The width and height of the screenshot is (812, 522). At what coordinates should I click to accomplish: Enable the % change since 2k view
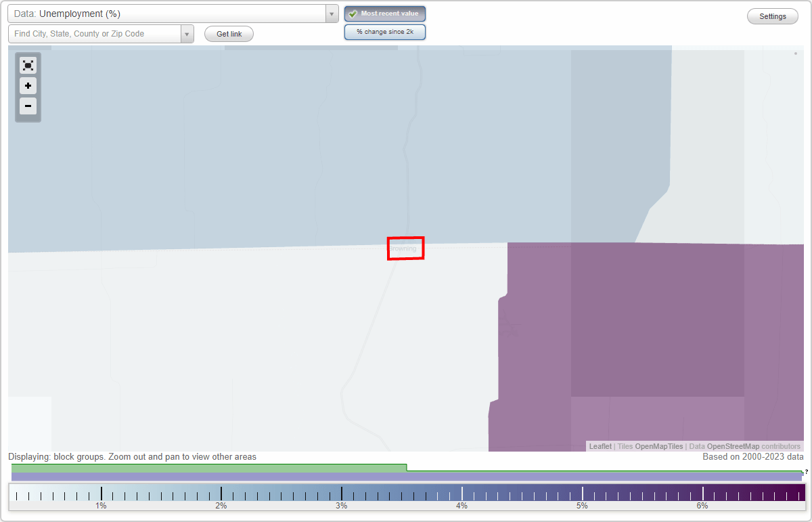[384, 31]
